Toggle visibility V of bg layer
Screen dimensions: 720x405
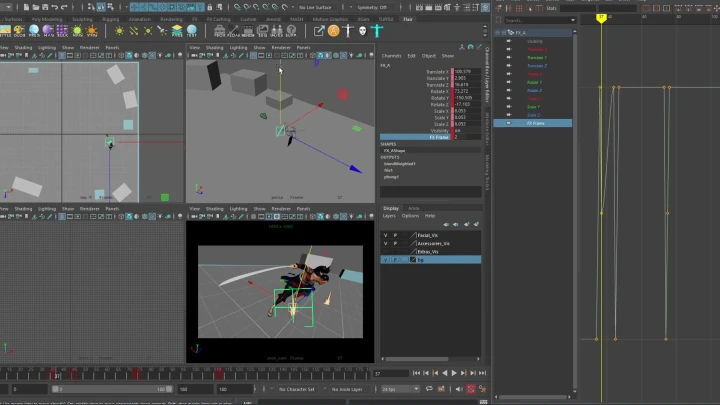[x=385, y=260]
